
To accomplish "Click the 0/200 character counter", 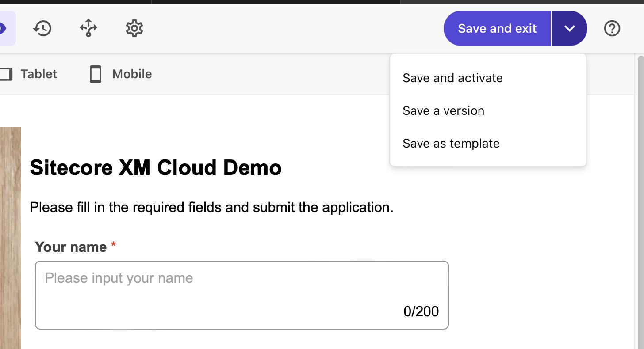I will tap(421, 311).
